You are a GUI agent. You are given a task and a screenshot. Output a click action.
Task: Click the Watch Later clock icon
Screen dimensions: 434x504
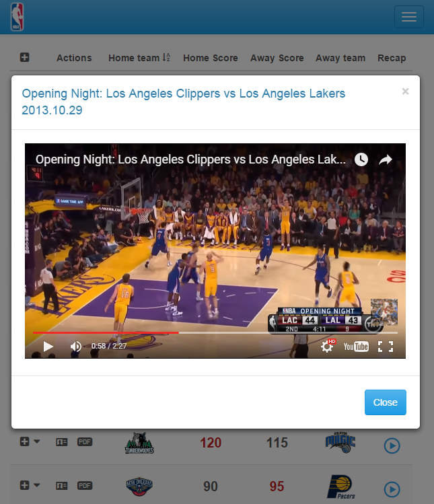361,159
